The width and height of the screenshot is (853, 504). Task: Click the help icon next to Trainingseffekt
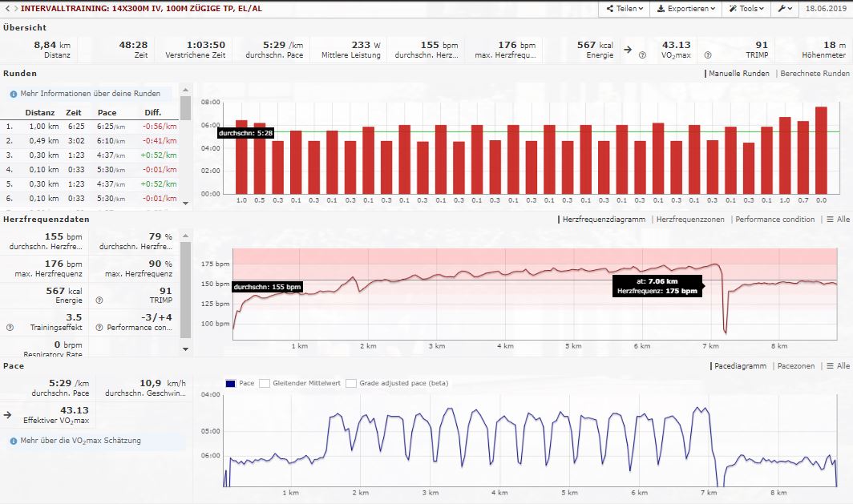pos(10,327)
